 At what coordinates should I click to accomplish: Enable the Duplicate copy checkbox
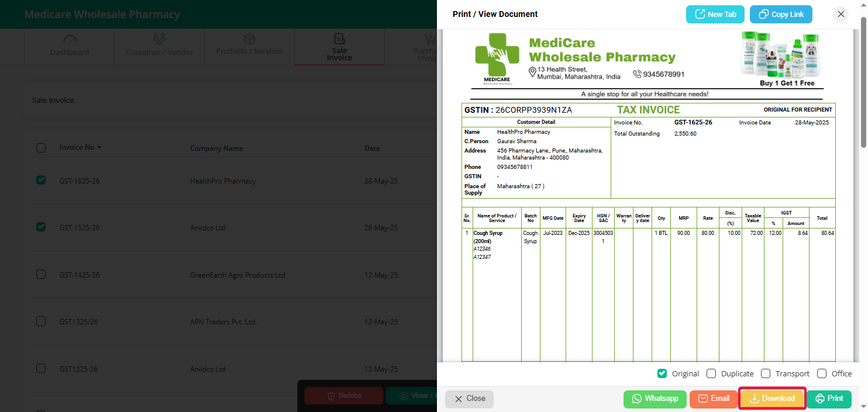coord(711,373)
